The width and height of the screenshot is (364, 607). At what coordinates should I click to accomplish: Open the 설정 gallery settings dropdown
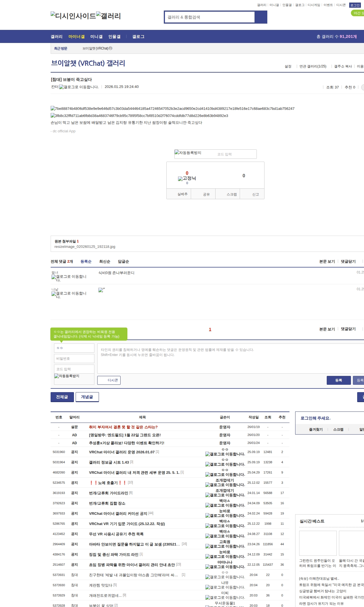(x=288, y=66)
